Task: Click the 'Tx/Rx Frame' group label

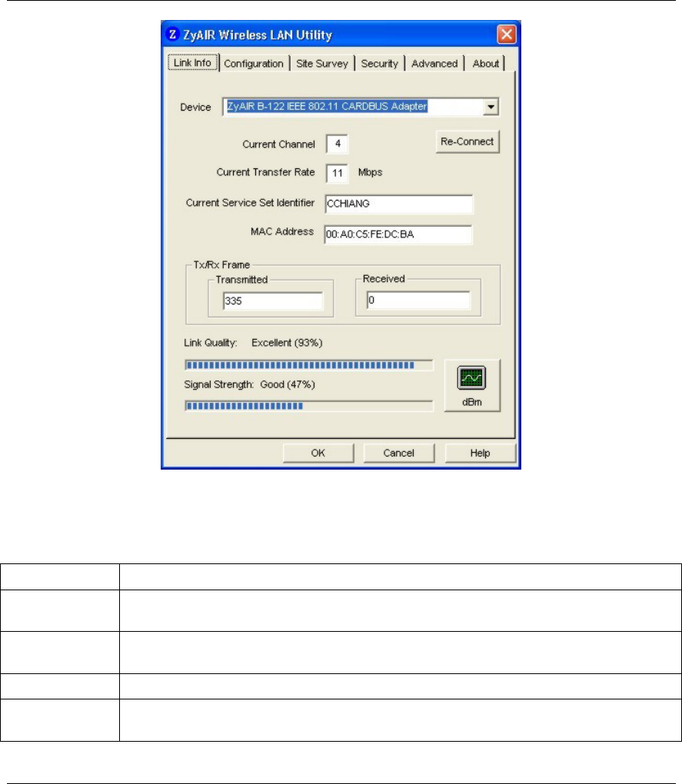Action: click(221, 265)
